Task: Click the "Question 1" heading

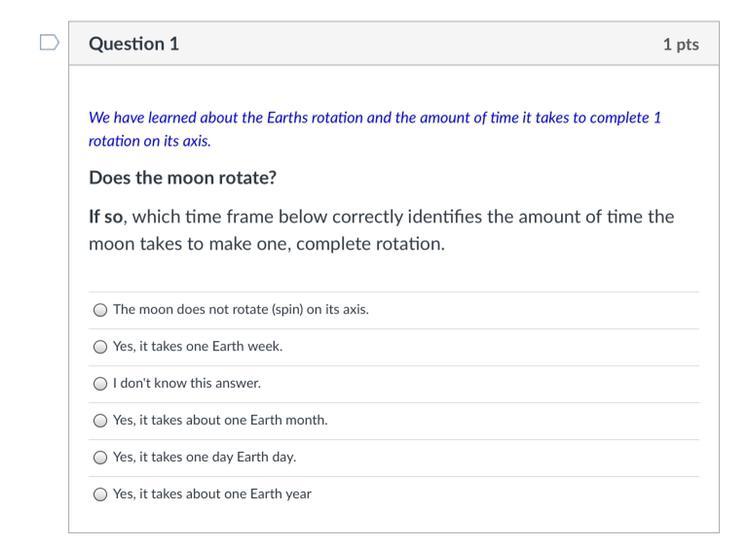Action: 134,44
